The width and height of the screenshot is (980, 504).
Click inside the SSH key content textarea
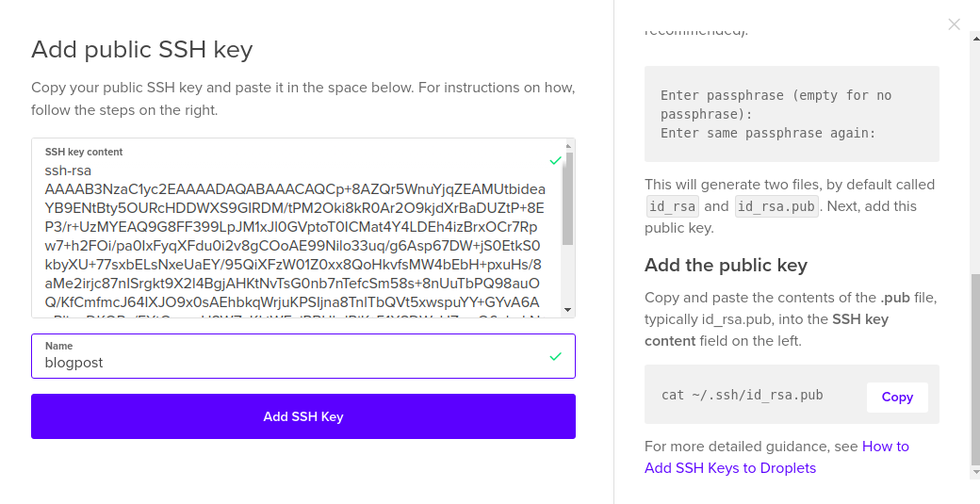(297, 228)
